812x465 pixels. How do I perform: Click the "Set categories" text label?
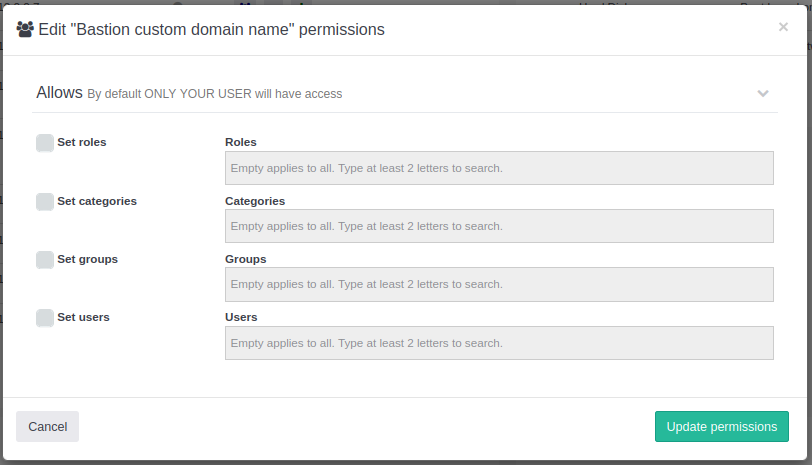point(97,201)
